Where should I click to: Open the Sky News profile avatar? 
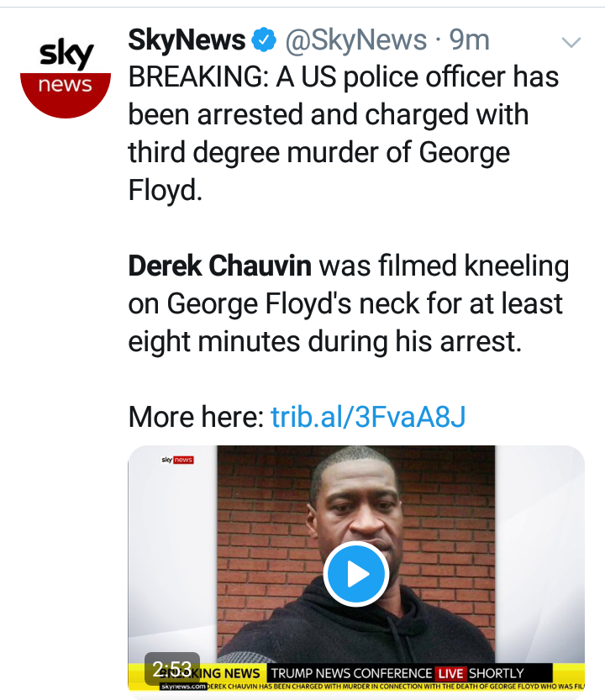(x=65, y=75)
